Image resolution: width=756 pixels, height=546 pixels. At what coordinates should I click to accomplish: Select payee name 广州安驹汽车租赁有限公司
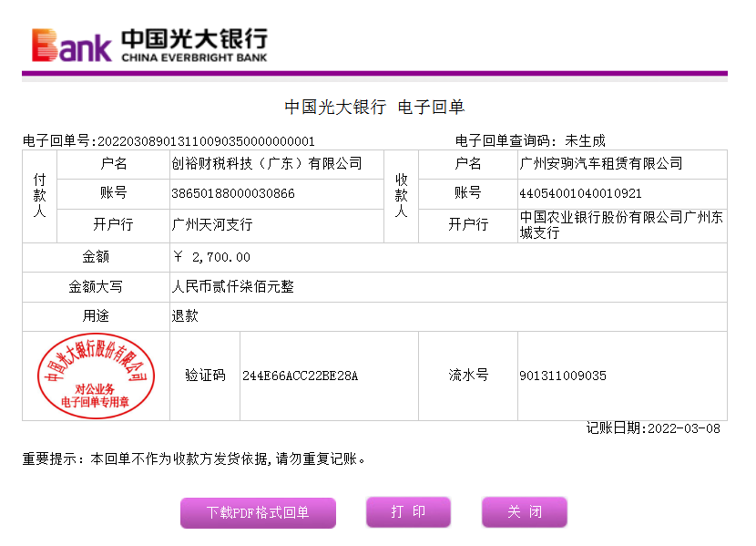[601, 163]
